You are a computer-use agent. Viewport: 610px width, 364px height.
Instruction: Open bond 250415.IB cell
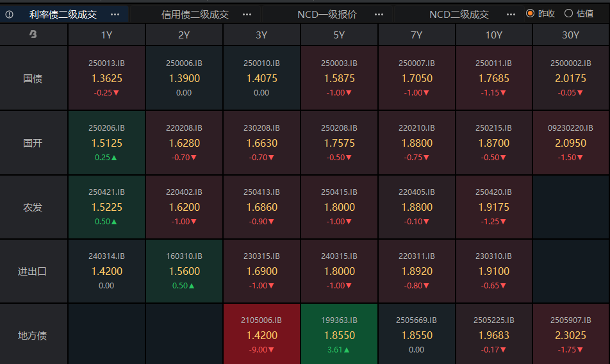[339, 207]
